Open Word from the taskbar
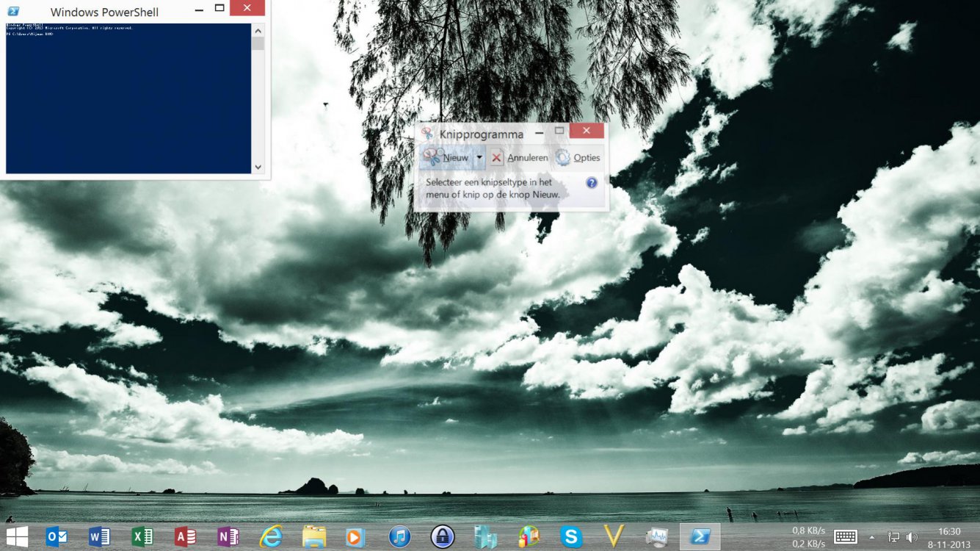Image resolution: width=980 pixels, height=551 pixels. pyautogui.click(x=100, y=536)
